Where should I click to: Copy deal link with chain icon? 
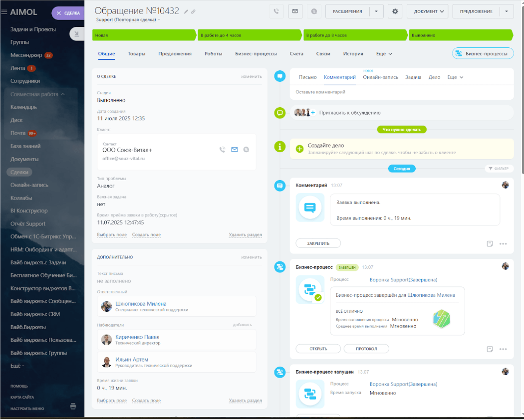[x=193, y=11]
